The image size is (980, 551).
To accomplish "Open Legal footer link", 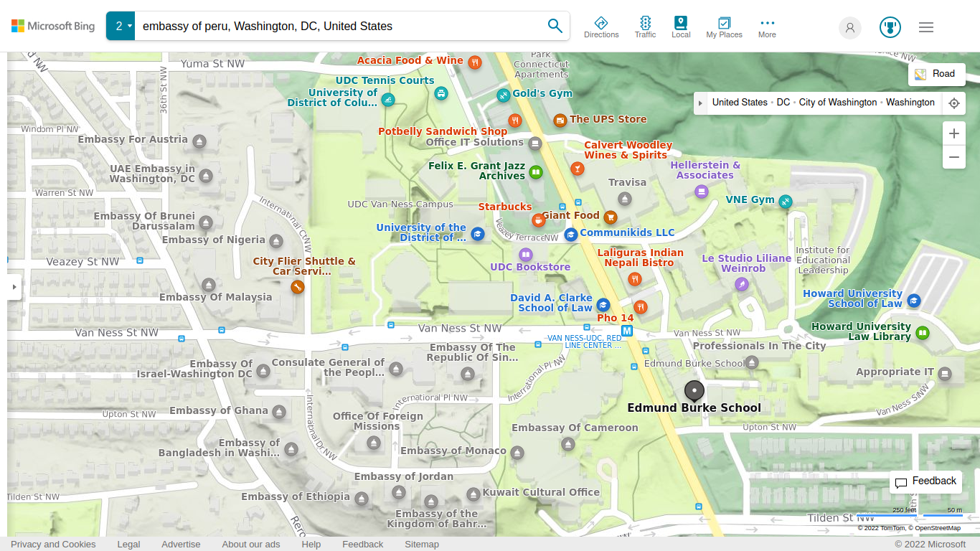I will [x=128, y=545].
